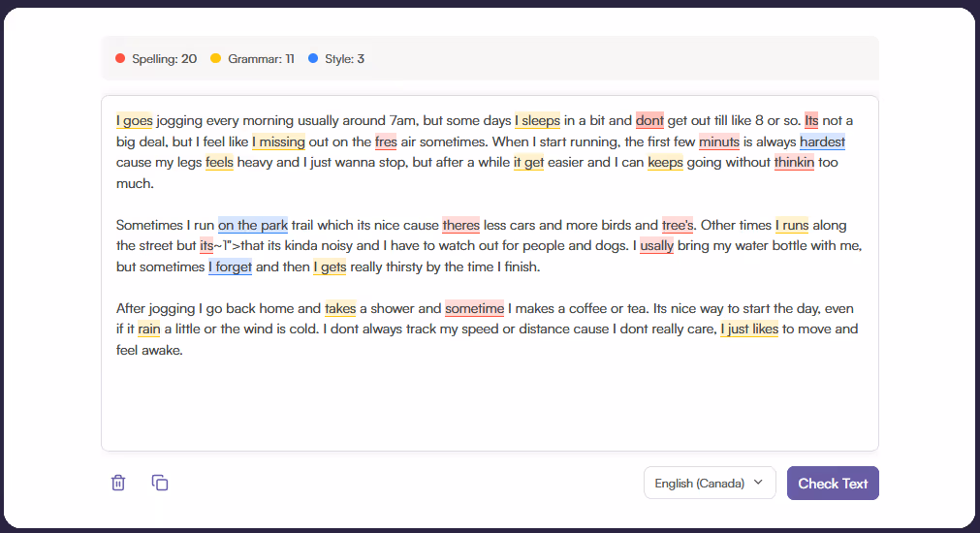Click the highlighted word "takes"
980x533 pixels.
point(340,309)
